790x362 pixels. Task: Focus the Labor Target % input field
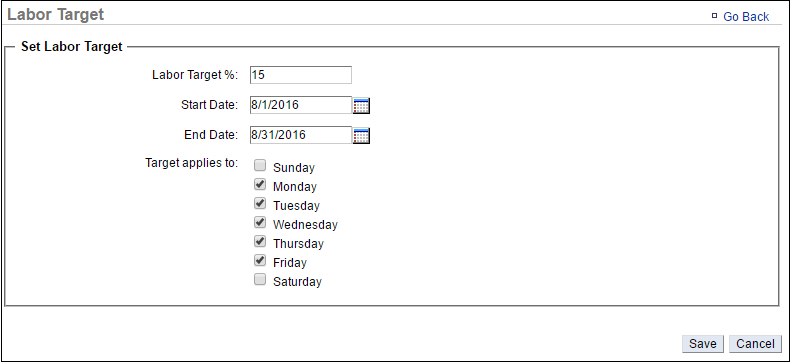point(301,75)
